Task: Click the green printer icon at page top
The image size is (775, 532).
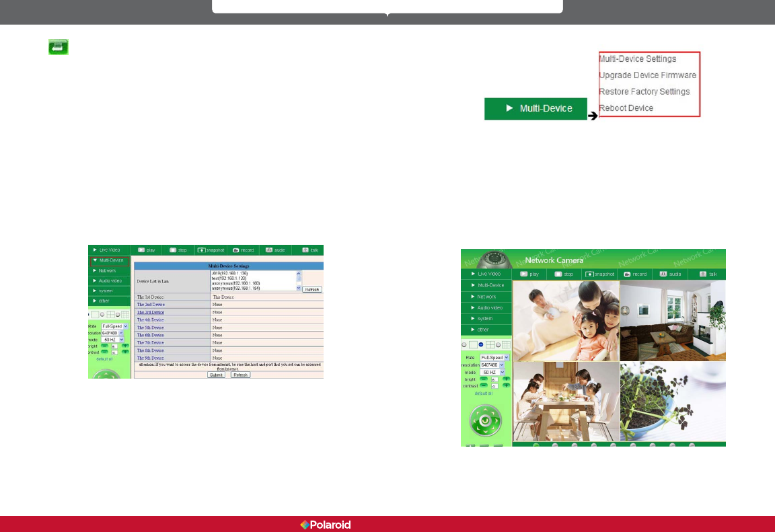Action: (x=59, y=47)
